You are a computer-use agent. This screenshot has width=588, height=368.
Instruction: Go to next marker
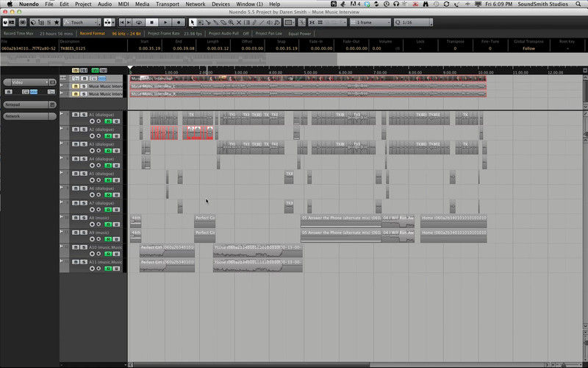129,23
